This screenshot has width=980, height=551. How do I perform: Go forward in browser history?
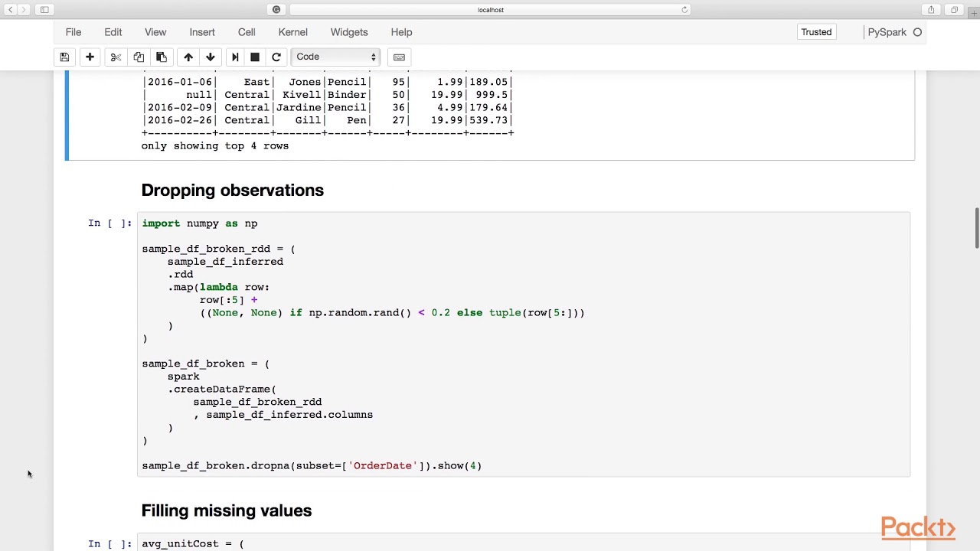(24, 10)
